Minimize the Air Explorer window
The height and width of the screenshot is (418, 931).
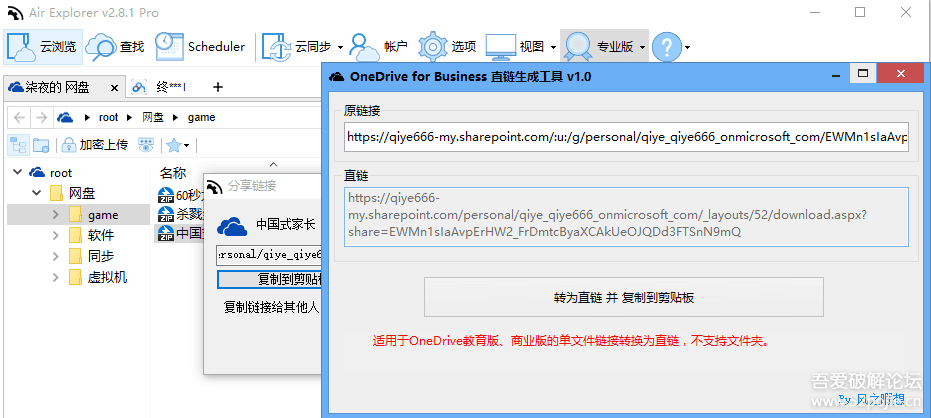click(817, 12)
